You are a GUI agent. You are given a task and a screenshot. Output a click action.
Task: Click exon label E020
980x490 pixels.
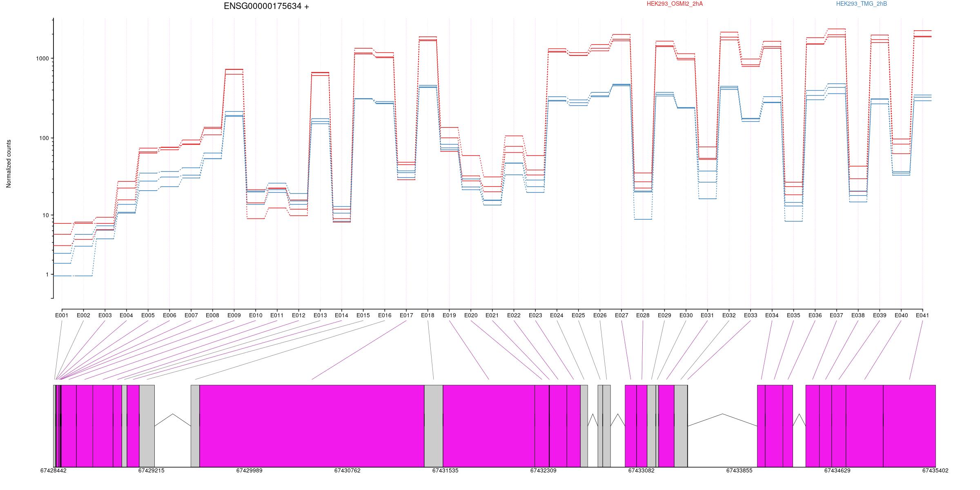coord(471,315)
